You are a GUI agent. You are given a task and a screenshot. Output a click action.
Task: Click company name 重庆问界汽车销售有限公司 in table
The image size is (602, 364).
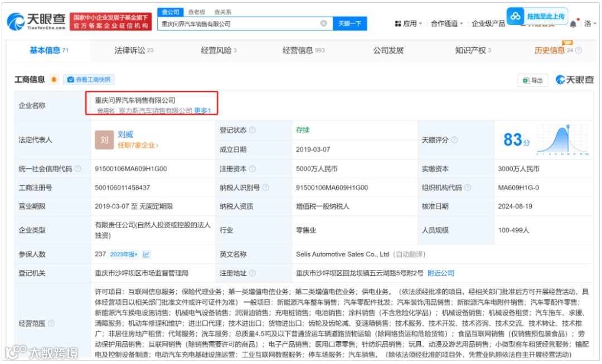point(135,100)
